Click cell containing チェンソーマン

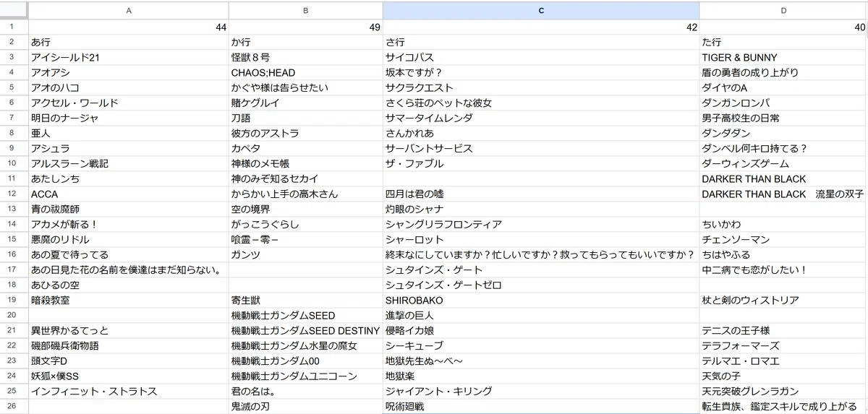tap(783, 240)
